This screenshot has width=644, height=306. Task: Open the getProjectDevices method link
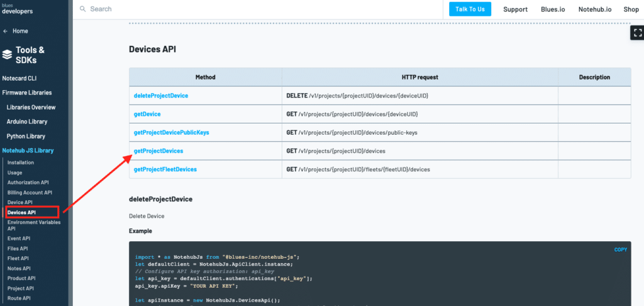pos(158,151)
